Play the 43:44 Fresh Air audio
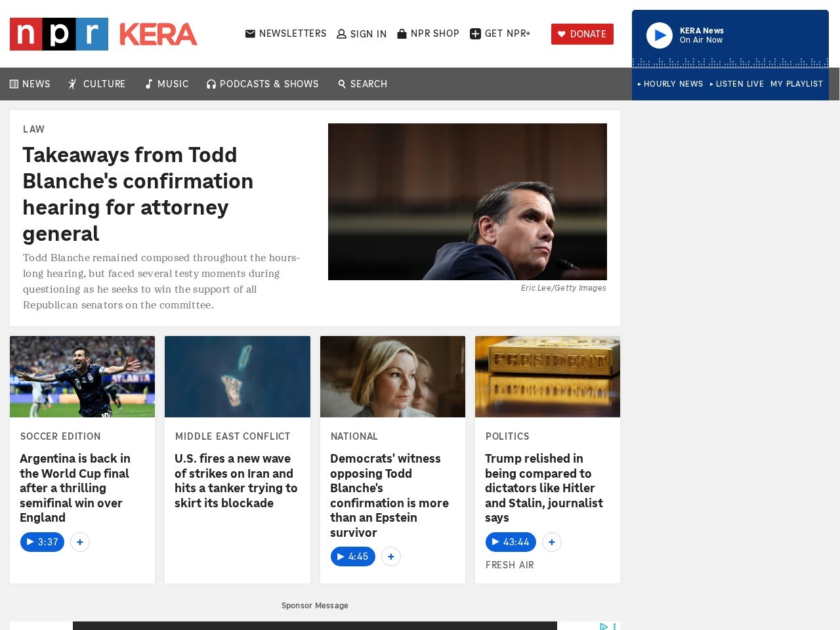The height and width of the screenshot is (630, 840). (x=511, y=542)
